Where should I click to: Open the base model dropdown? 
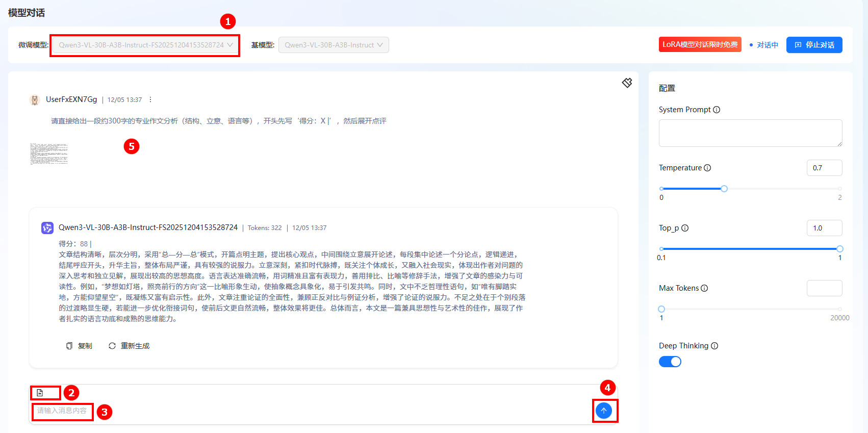point(334,45)
